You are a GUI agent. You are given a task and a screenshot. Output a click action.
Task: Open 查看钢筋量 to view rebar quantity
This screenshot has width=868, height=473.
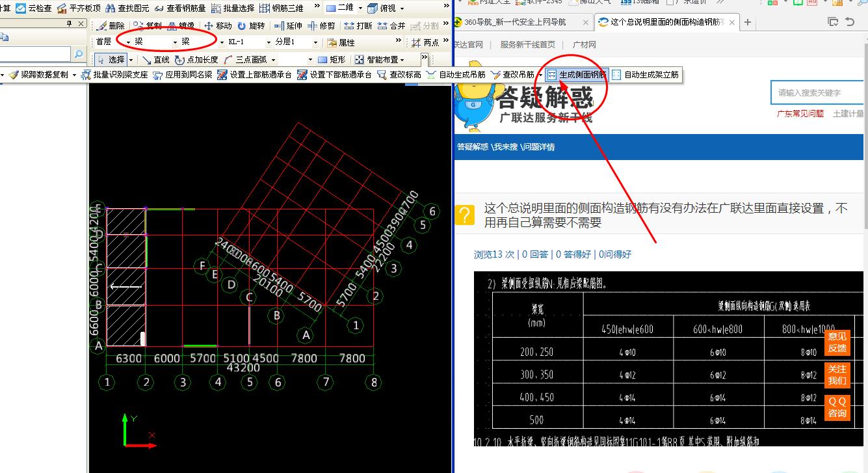pos(180,8)
